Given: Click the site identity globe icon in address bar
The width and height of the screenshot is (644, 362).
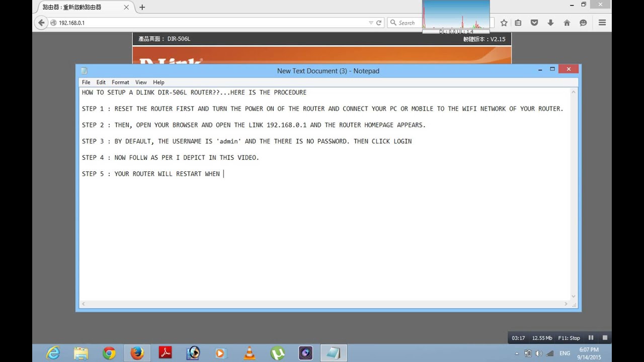Looking at the screenshot, I should 53,23.
